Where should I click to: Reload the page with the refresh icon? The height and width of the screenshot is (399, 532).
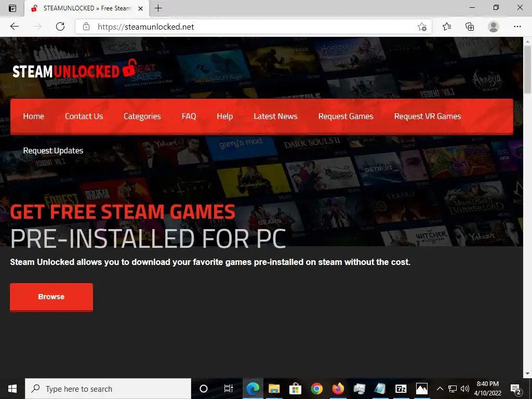[x=60, y=26]
